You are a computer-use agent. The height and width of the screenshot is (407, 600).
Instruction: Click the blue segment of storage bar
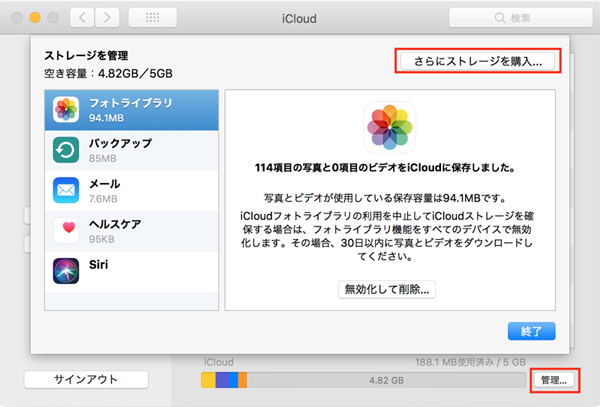pos(233,380)
